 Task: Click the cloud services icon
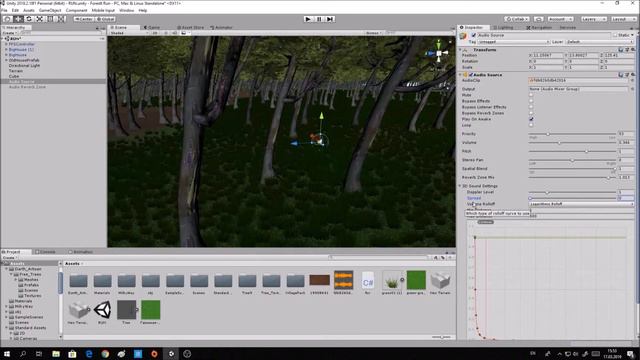click(x=539, y=19)
